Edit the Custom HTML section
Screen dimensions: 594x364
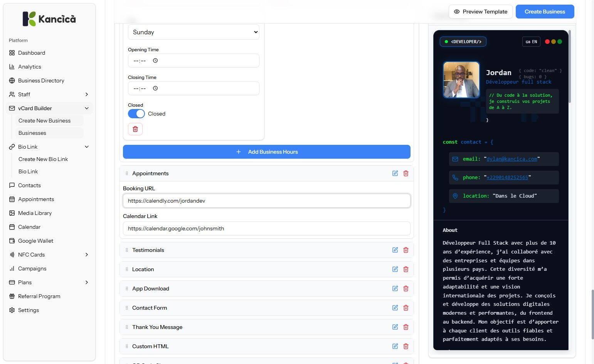(395, 346)
